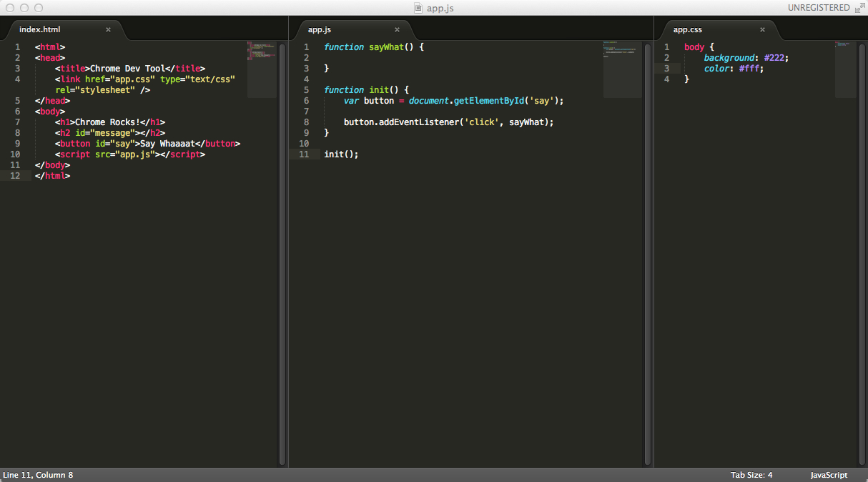Viewport: 868px width, 482px height.
Task: Click the closing </html> tag
Action: click(53, 176)
